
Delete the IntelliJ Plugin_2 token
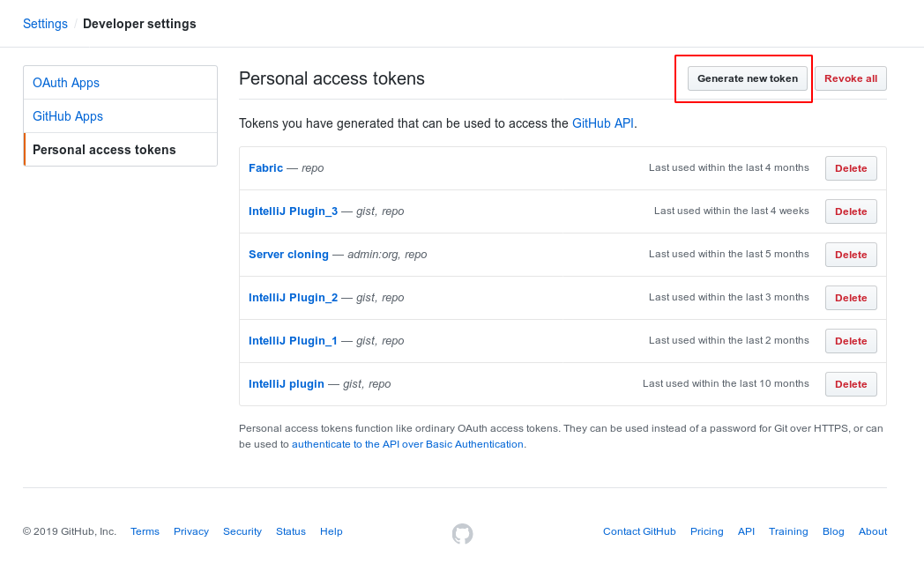[850, 298]
